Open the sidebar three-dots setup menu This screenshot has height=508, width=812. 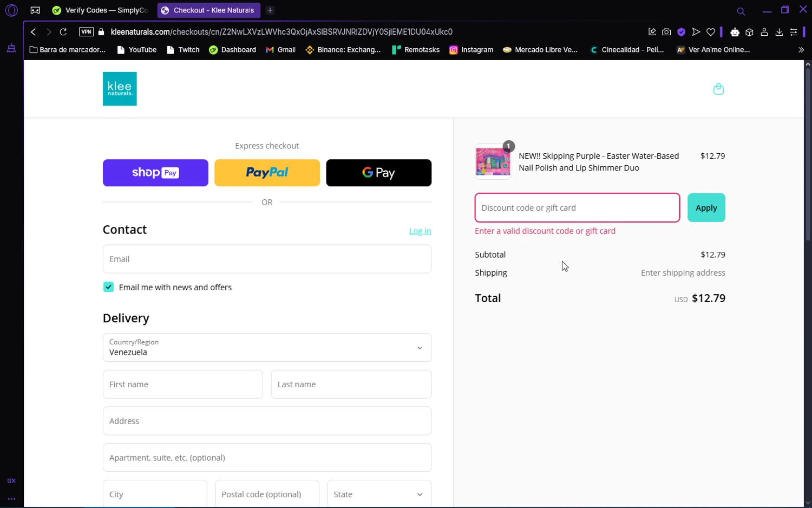11,499
